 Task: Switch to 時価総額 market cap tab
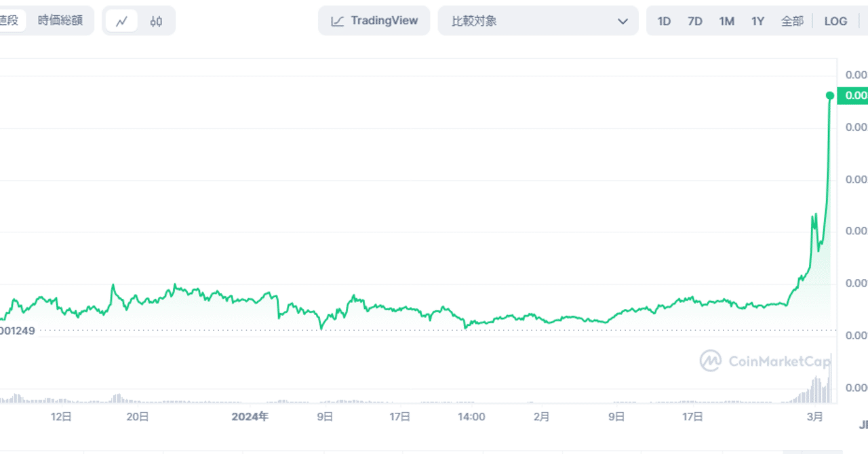[x=60, y=20]
